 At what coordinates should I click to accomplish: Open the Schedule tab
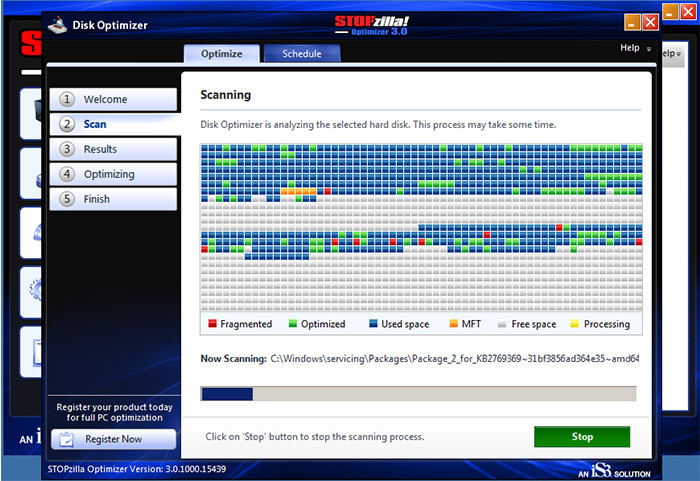[302, 54]
